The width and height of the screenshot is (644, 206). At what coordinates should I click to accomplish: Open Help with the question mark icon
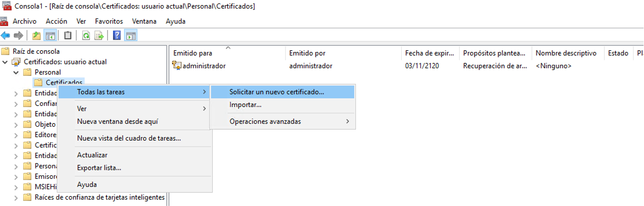pos(117,36)
